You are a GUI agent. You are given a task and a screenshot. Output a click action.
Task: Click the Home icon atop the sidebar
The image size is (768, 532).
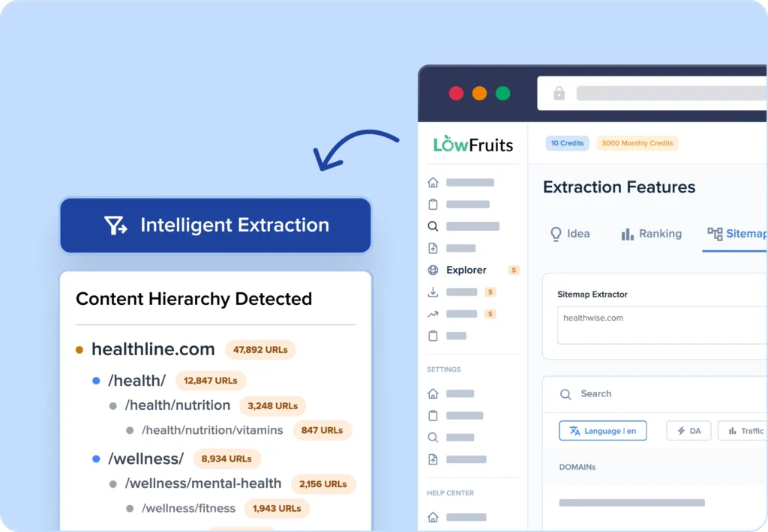tap(433, 182)
